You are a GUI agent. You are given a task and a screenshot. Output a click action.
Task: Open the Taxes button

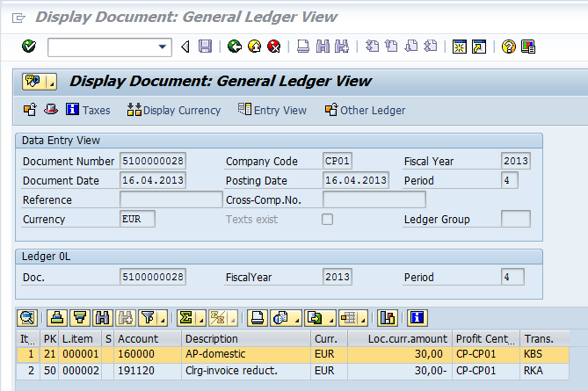tap(88, 110)
